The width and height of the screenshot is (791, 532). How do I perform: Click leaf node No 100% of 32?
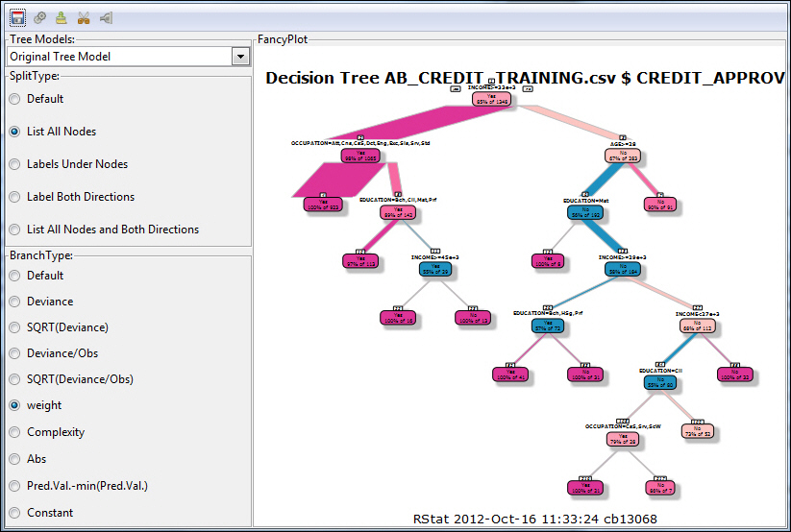[734, 375]
